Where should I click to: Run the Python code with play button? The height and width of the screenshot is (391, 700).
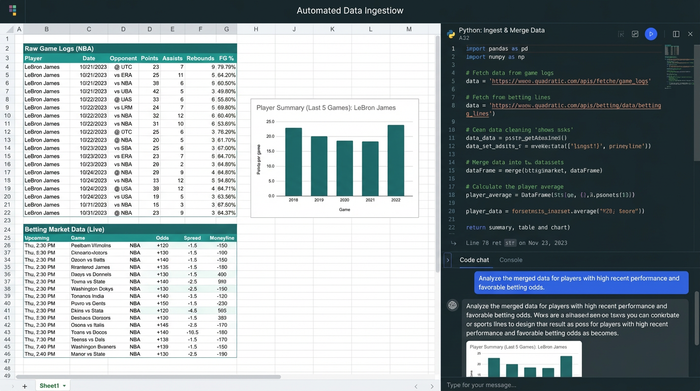(651, 34)
